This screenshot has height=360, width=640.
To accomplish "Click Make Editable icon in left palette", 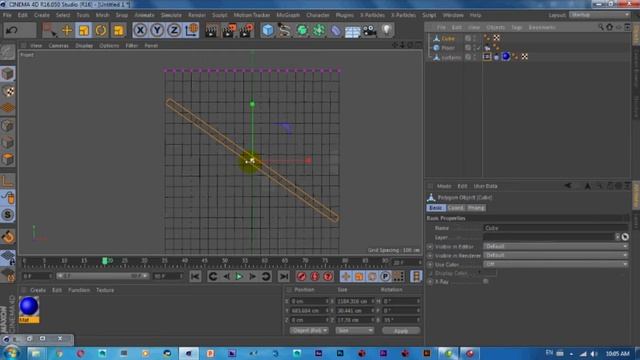I will coord(8,52).
